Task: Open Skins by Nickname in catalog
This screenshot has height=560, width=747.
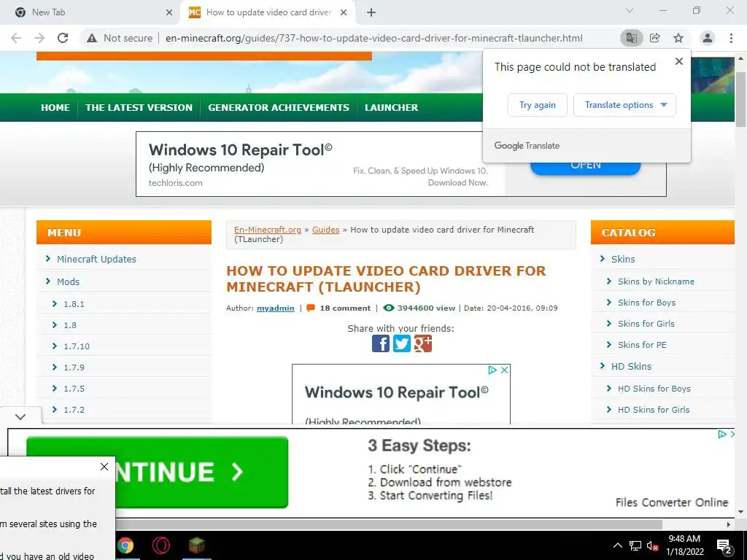Action: coord(656,281)
